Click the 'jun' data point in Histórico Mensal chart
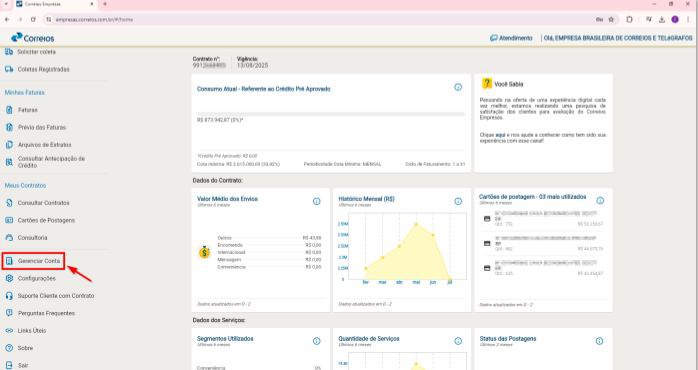 coord(433,235)
